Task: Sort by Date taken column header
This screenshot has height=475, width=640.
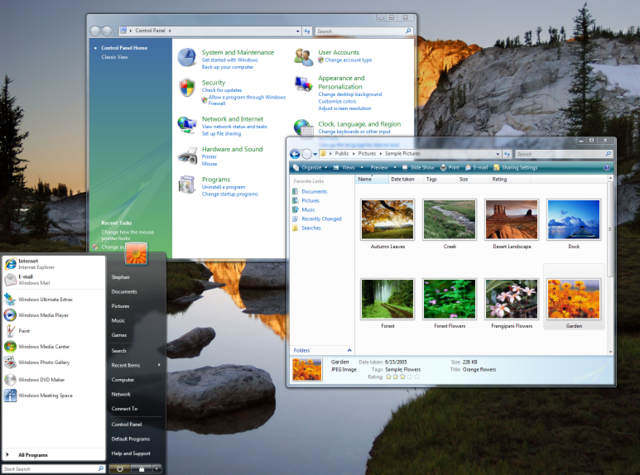Action: [x=402, y=179]
